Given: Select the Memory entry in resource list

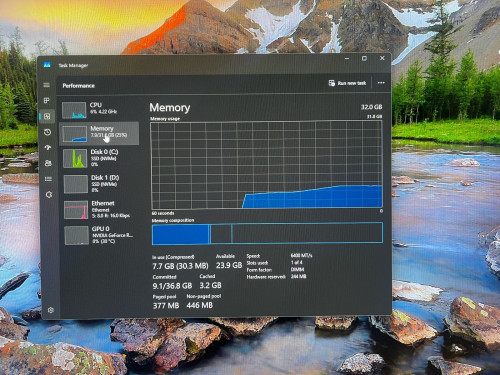Looking at the screenshot, I should coord(99,133).
